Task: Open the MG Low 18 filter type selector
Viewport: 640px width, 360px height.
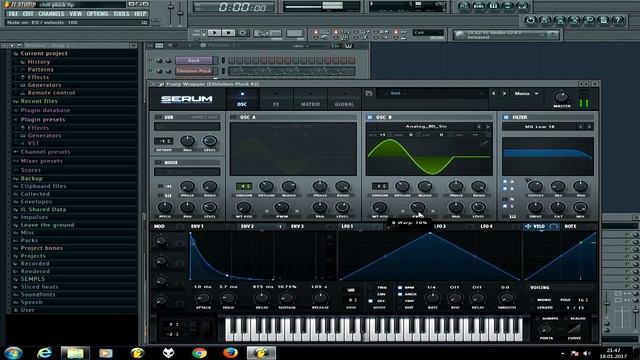Action: click(540, 127)
